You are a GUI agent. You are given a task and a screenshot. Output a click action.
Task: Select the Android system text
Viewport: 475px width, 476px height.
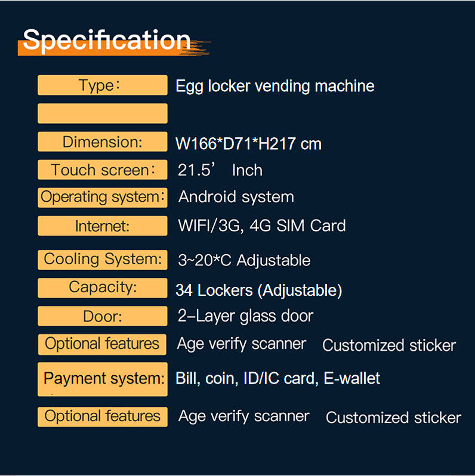(236, 197)
